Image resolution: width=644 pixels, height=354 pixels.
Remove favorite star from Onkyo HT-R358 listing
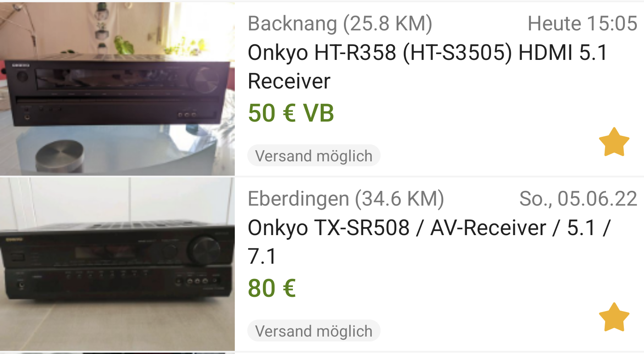click(614, 142)
